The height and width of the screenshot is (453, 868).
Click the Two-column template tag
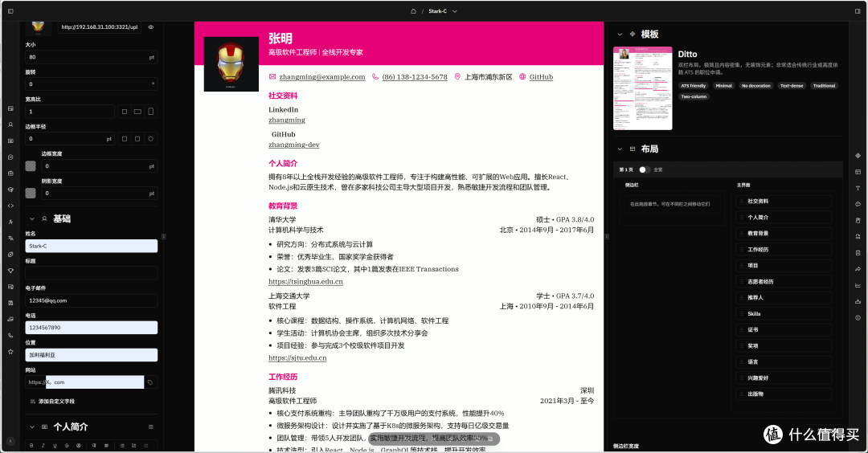(693, 97)
